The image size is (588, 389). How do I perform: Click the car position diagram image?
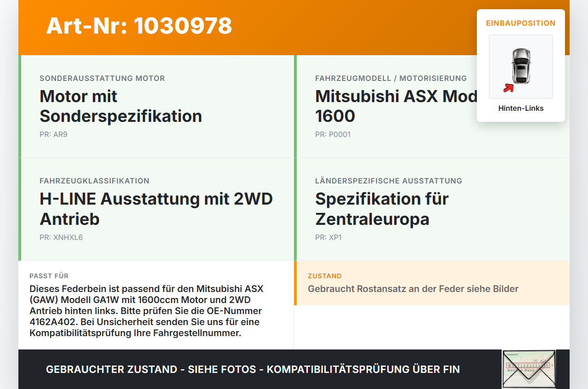pyautogui.click(x=521, y=67)
